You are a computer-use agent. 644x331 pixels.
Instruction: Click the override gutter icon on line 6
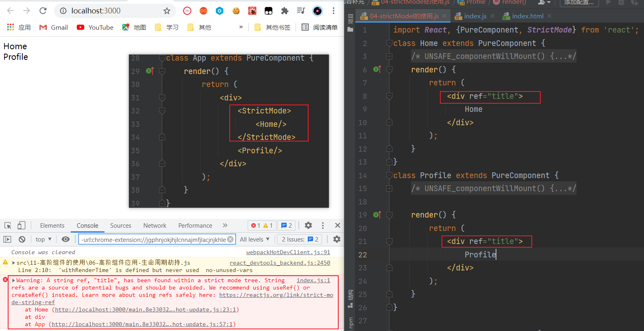(x=377, y=69)
